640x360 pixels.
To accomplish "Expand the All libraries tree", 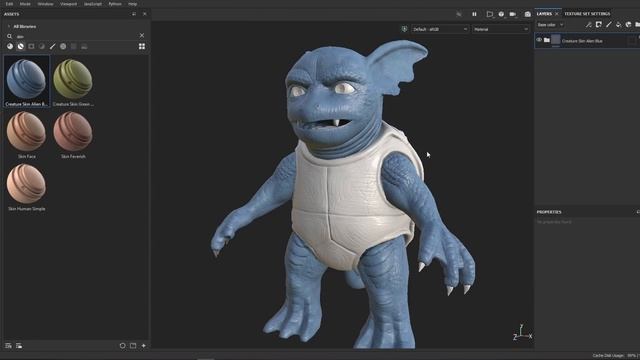I will click(9, 27).
